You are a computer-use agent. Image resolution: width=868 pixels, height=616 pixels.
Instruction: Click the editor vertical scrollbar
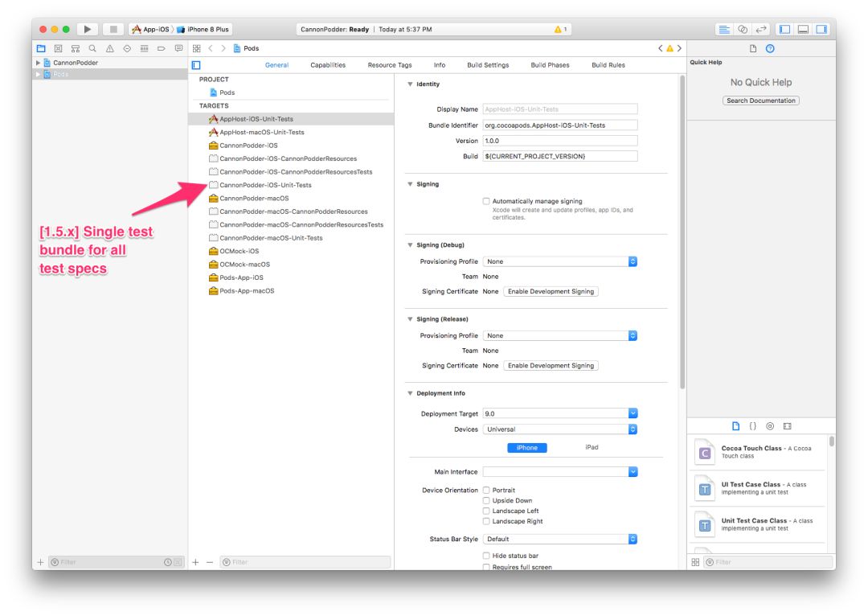[x=682, y=232]
